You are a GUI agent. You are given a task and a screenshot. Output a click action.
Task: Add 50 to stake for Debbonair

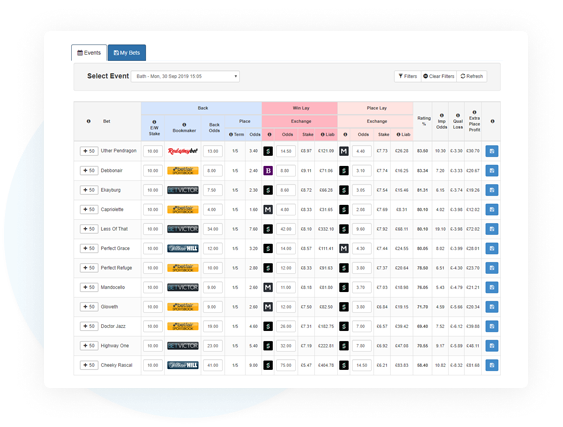pyautogui.click(x=89, y=171)
